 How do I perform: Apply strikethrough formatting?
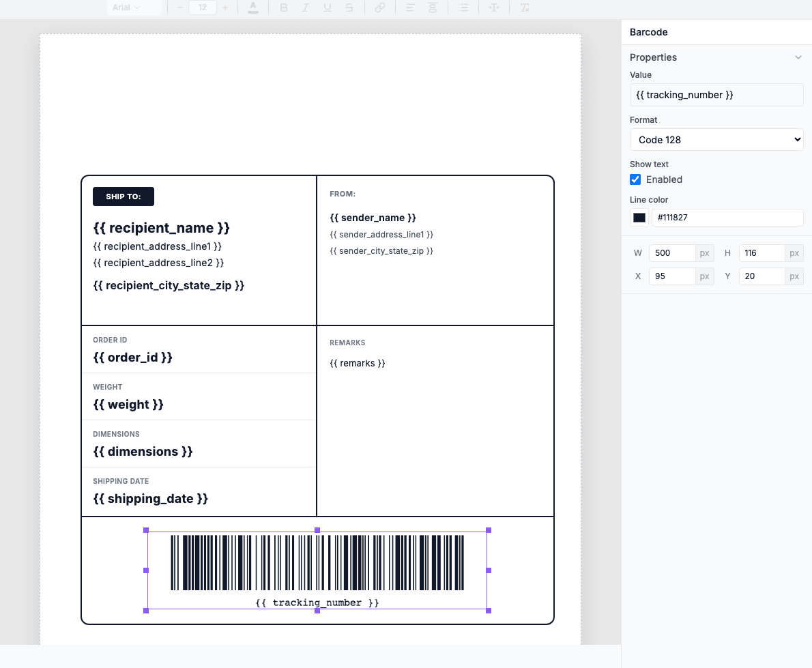click(x=350, y=8)
